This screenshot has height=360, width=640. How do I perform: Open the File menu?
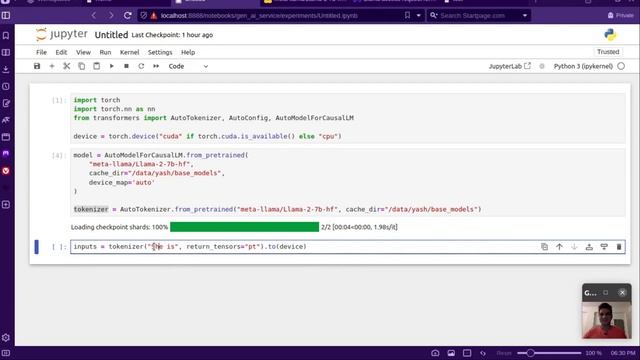(x=41, y=52)
